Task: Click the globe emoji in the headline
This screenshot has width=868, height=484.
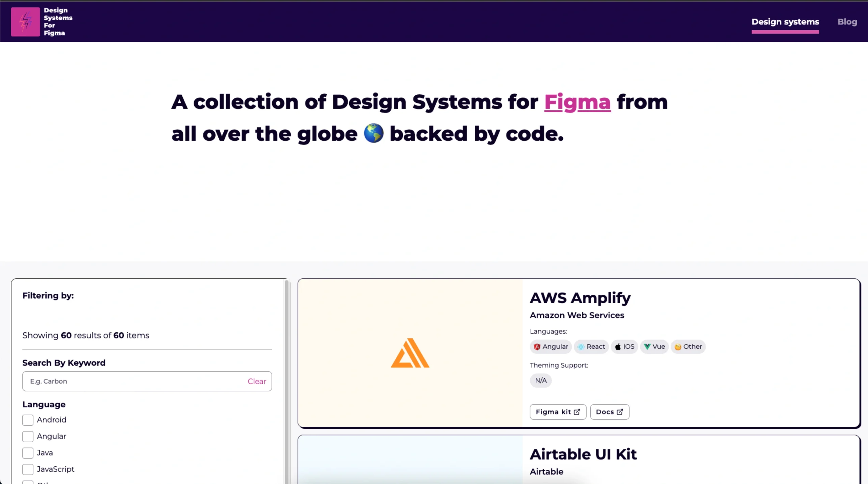Action: click(x=373, y=133)
